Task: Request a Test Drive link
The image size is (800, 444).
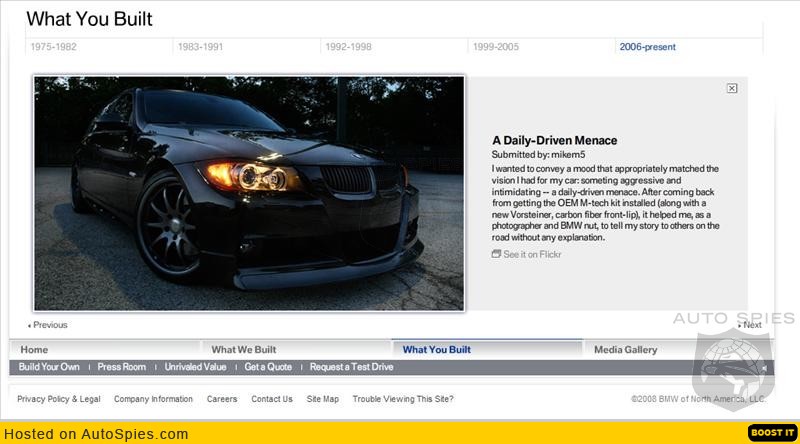Action: click(351, 367)
